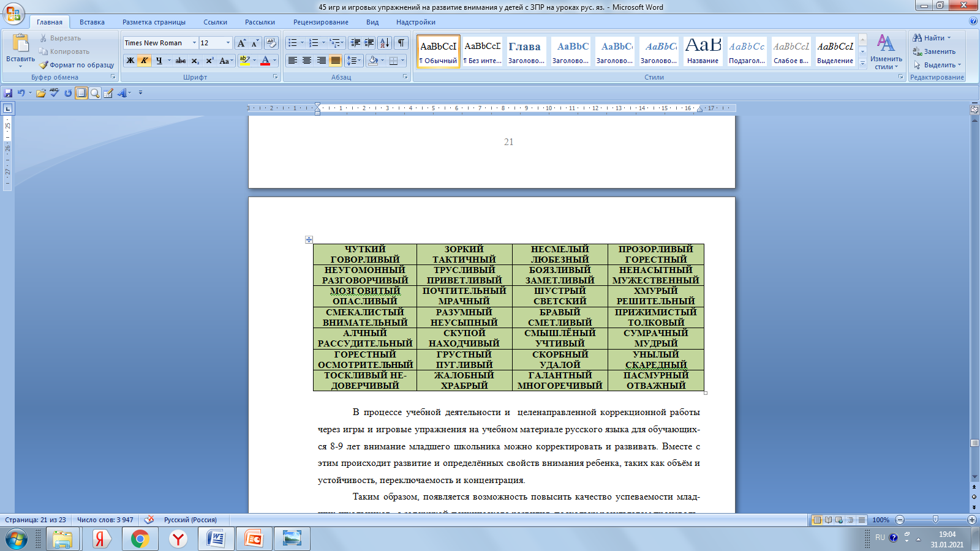Open the font name dropdown Times New Roman
980x551 pixels.
pyautogui.click(x=194, y=43)
